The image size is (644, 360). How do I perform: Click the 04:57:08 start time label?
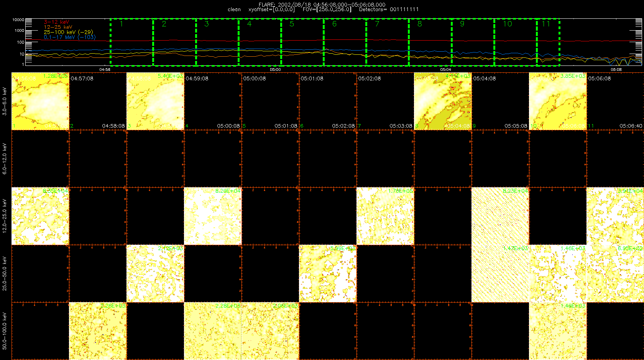click(82, 79)
